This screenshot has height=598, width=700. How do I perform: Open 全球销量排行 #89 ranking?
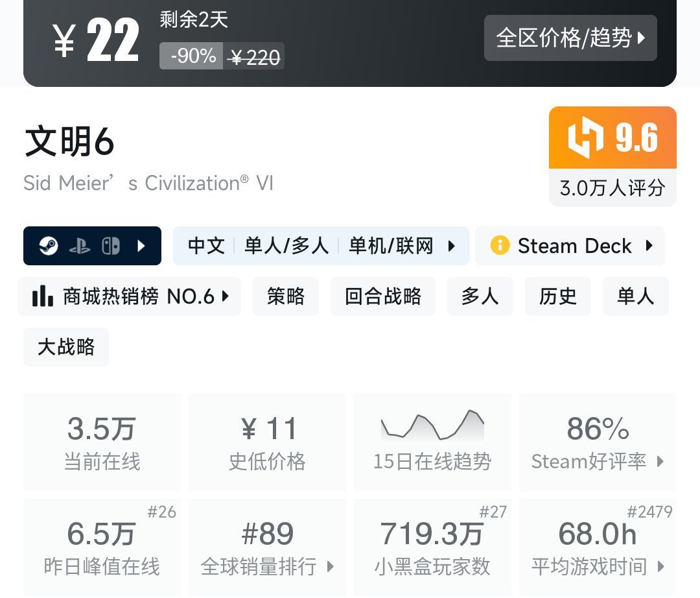pos(267,547)
